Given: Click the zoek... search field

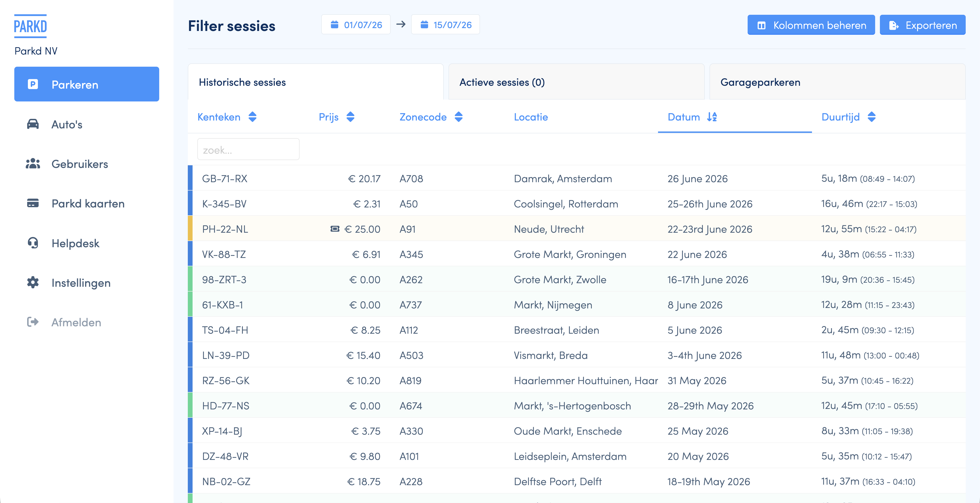Looking at the screenshot, I should click(x=248, y=149).
